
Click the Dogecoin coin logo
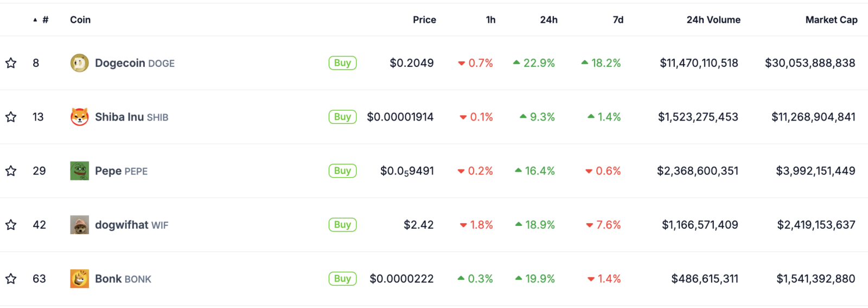click(x=79, y=63)
